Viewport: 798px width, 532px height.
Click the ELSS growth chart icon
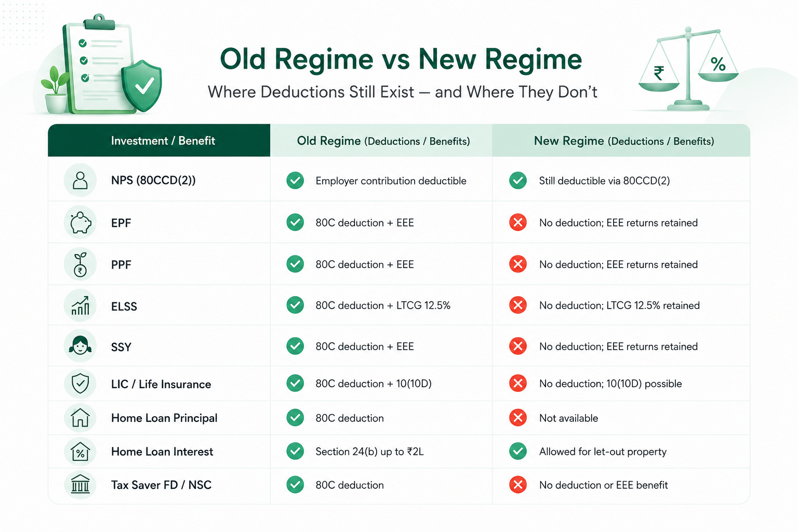click(80, 305)
